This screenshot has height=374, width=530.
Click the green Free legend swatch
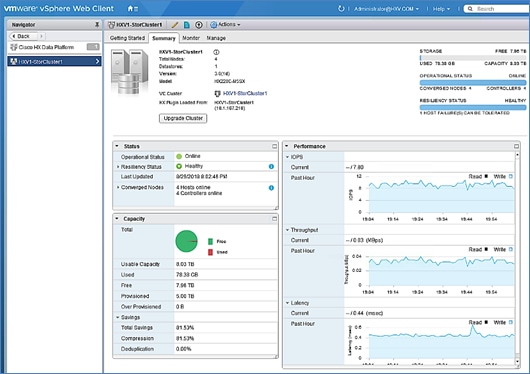(210, 241)
